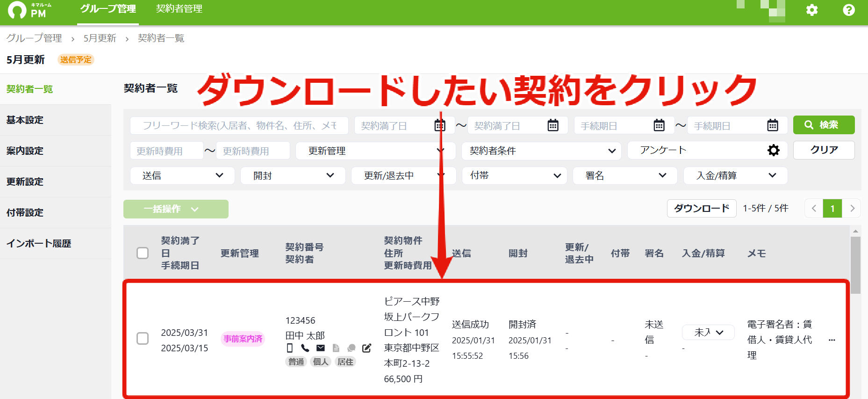Click the green 検索 button

(824, 125)
